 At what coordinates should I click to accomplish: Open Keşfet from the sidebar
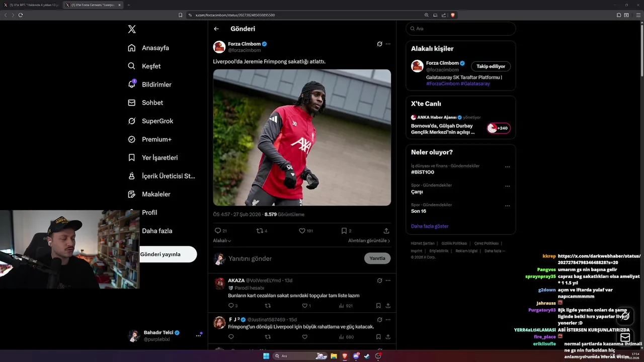144,66
